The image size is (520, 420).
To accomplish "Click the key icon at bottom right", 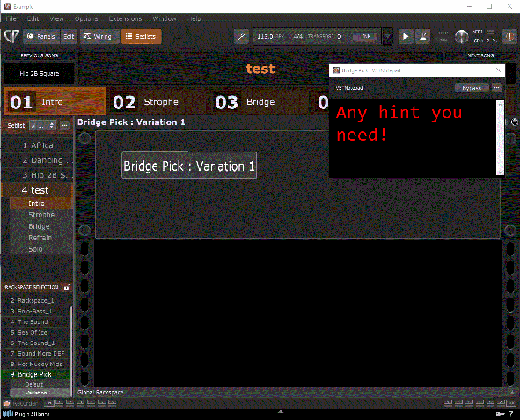I will 500,414.
